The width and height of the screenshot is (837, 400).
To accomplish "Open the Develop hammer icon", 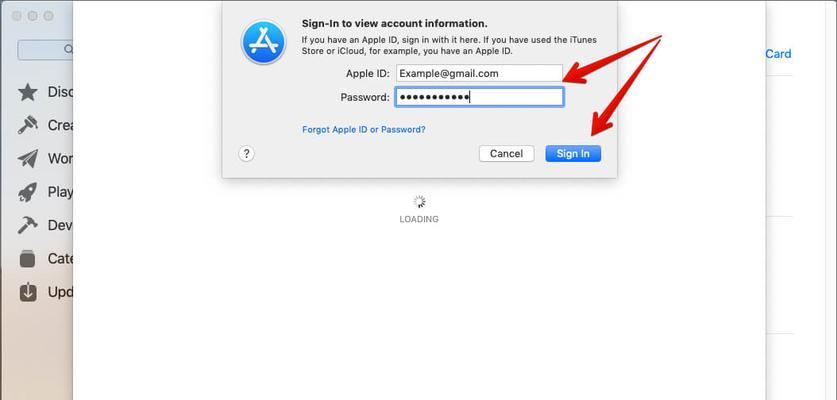I will (27, 225).
